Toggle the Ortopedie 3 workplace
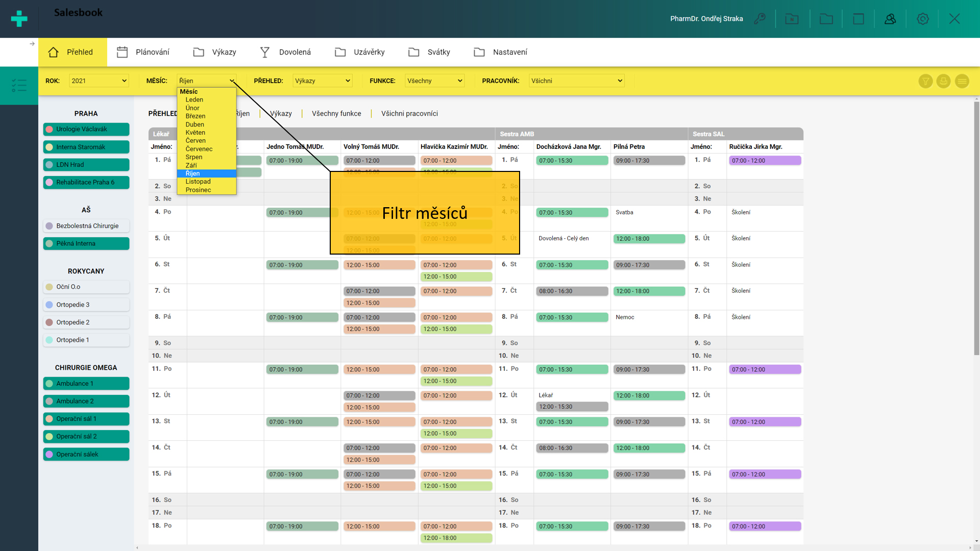Image resolution: width=980 pixels, height=551 pixels. pyautogui.click(x=86, y=305)
